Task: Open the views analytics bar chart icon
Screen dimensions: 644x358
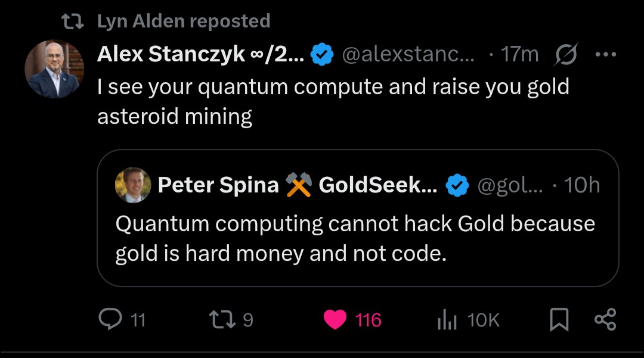Action: point(447,320)
